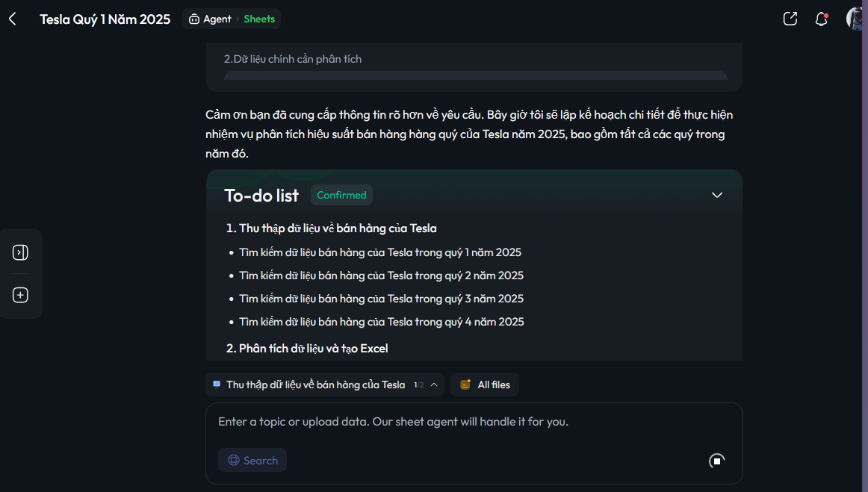Collapse the To-do list chevron

pyautogui.click(x=717, y=196)
